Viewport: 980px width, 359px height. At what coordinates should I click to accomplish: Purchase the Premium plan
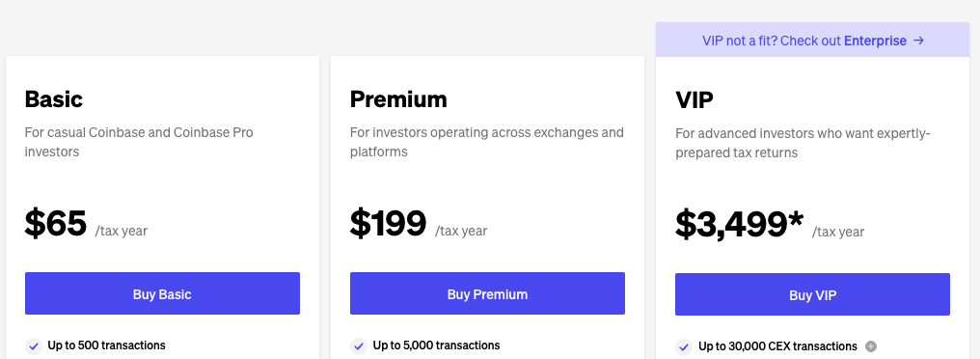(487, 293)
